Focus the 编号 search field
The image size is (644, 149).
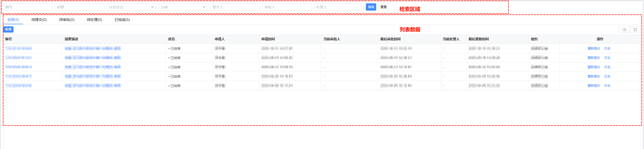(x=28, y=7)
